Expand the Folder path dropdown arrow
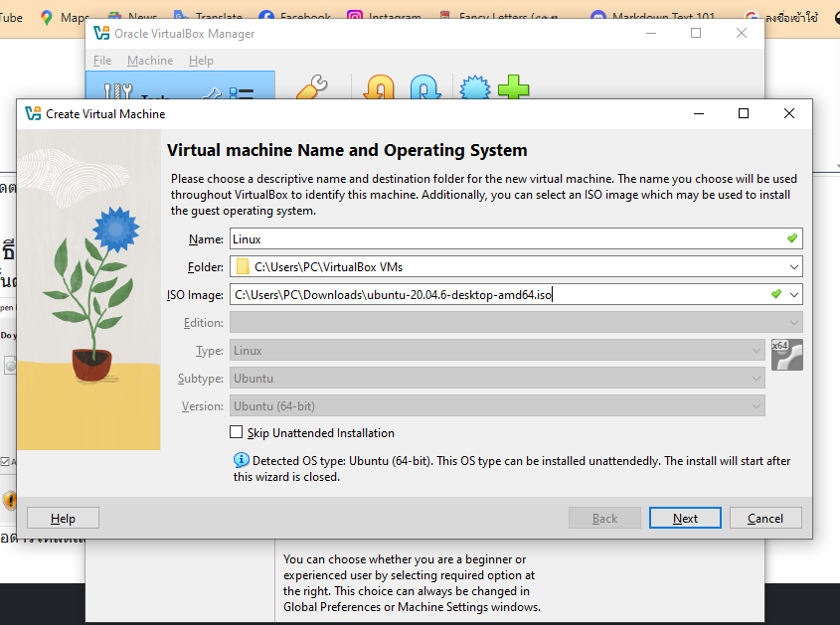 point(792,266)
